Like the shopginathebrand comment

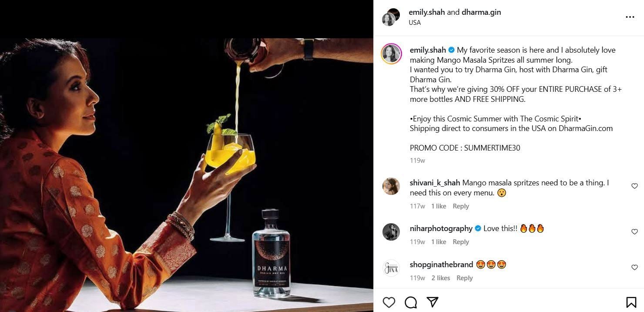click(634, 268)
